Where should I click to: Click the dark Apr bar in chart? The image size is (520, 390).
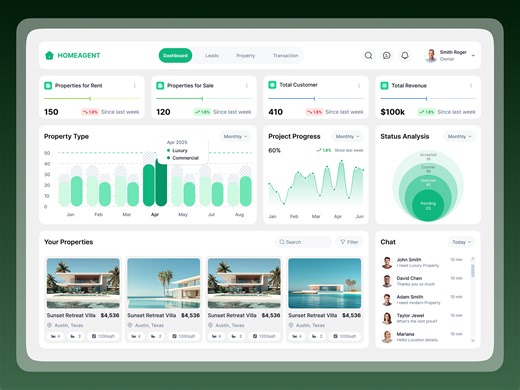161,183
